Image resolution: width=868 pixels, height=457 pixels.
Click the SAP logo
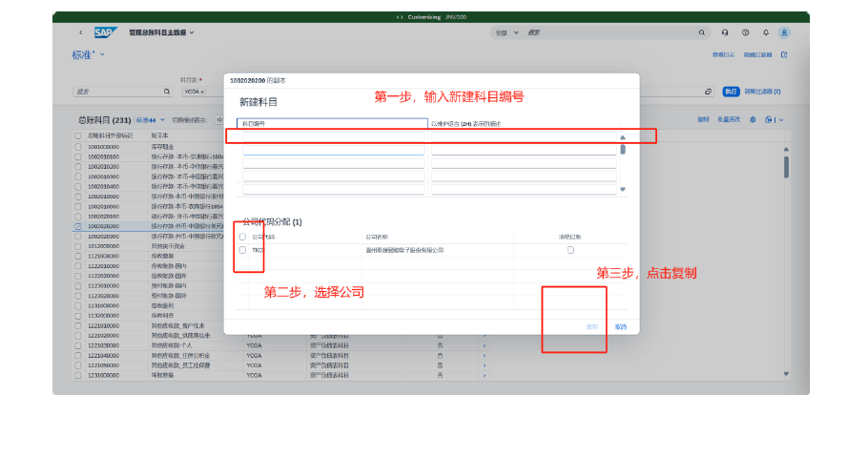pyautogui.click(x=104, y=32)
